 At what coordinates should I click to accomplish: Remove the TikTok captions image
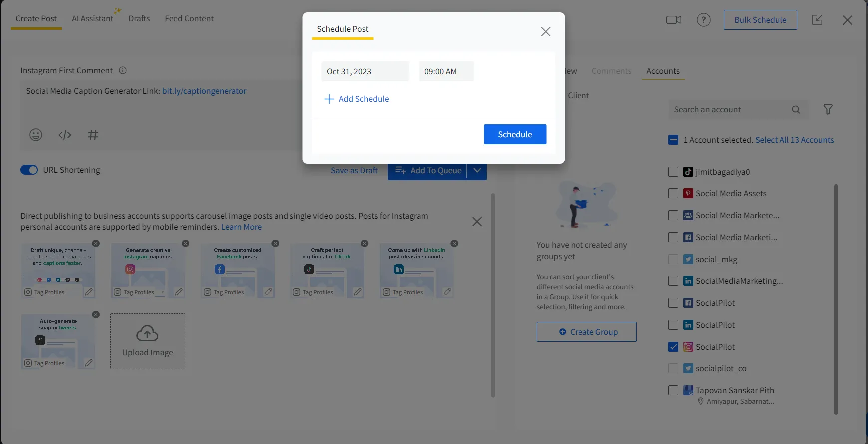(x=365, y=243)
